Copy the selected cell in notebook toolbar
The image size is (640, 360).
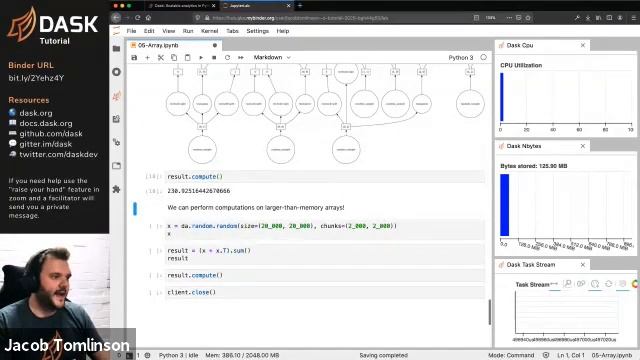(174, 58)
